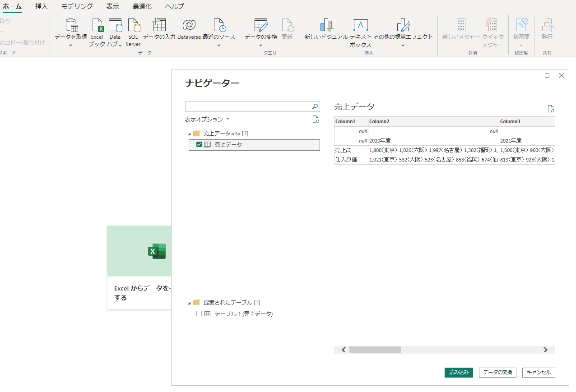Click the Navigator search input field
The width and height of the screenshot is (576, 392).
pyautogui.click(x=248, y=106)
